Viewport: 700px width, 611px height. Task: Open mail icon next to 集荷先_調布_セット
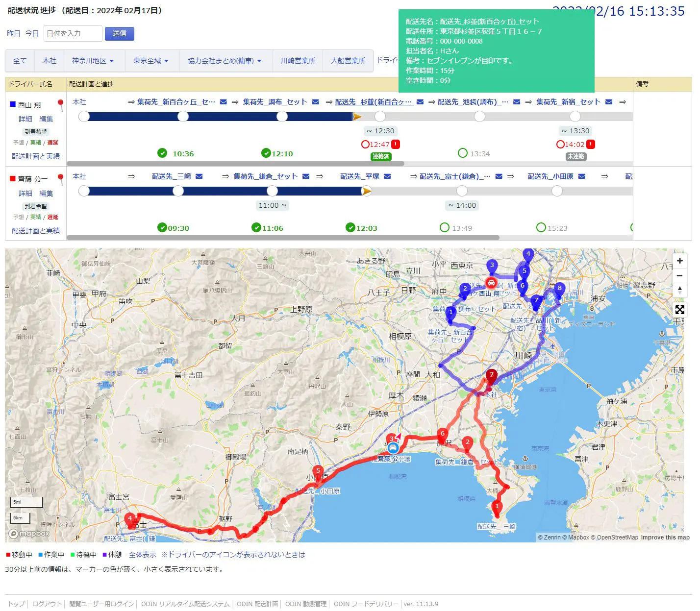pyautogui.click(x=316, y=102)
